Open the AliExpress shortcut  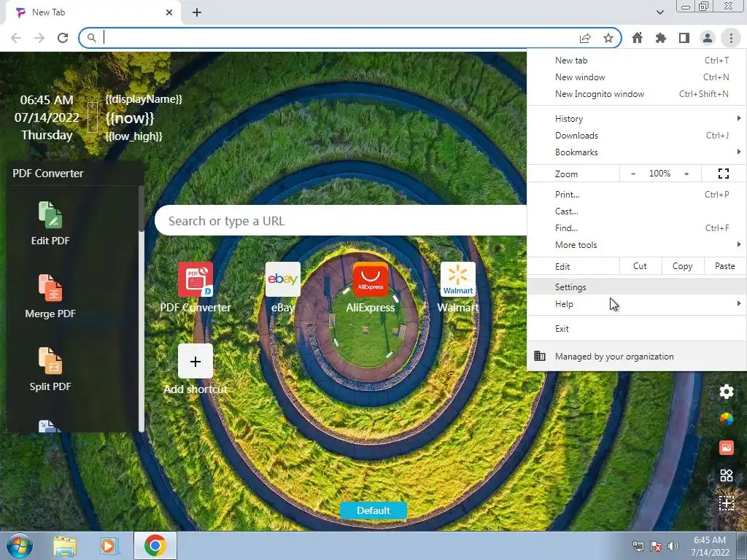(x=370, y=287)
